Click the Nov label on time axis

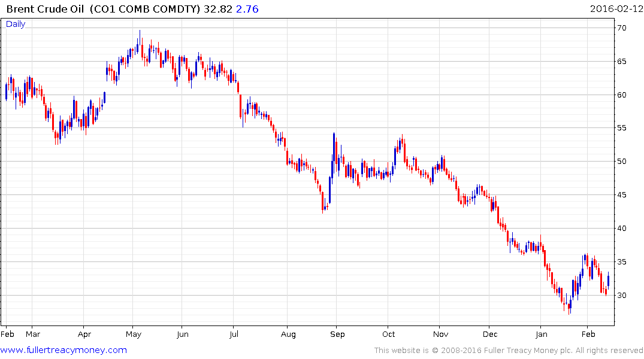(x=441, y=334)
